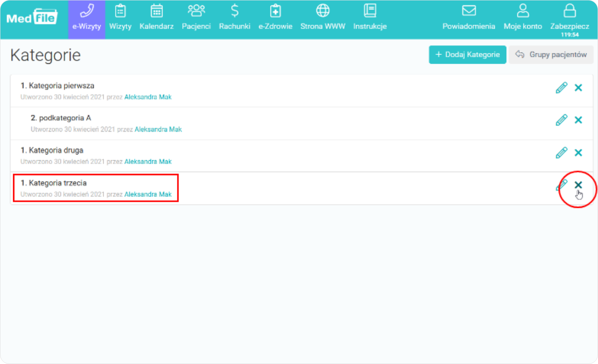The image size is (598, 364).
Task: Edit podkategoria A with pencil icon
Action: [561, 120]
